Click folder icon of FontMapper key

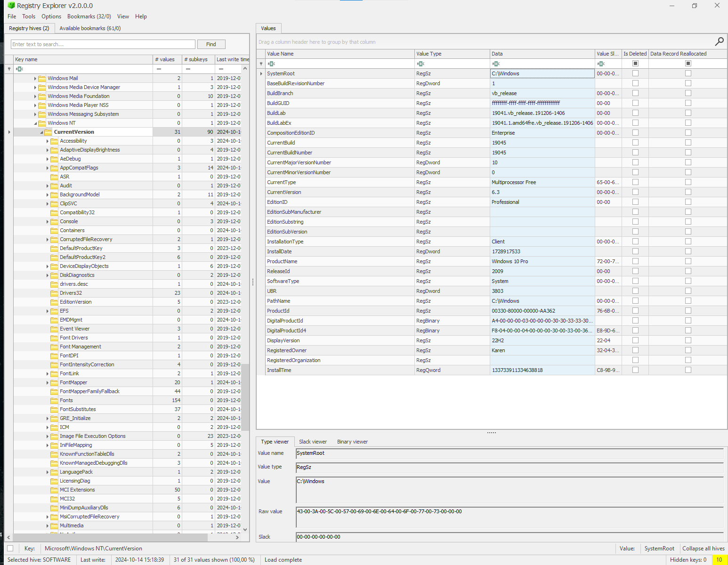click(54, 382)
